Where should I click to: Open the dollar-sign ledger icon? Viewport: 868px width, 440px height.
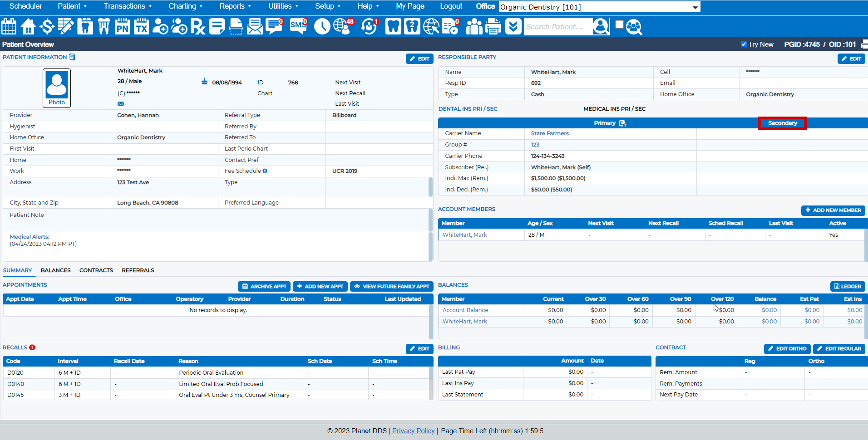click(47, 27)
